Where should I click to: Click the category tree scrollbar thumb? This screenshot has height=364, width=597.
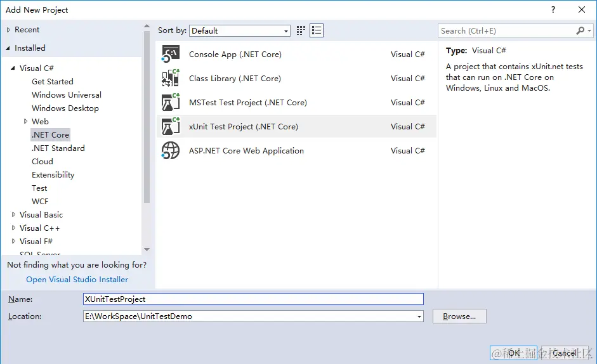pyautogui.click(x=147, y=117)
